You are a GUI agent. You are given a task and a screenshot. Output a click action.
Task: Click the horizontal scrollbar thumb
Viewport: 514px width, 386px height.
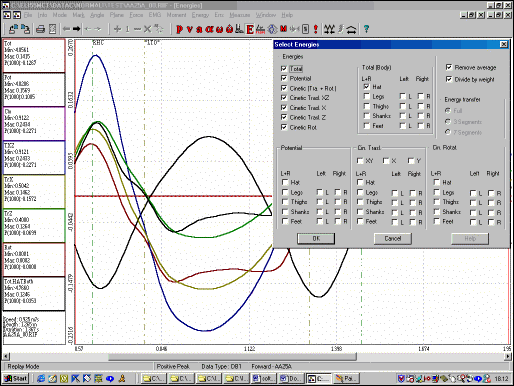coord(232,357)
